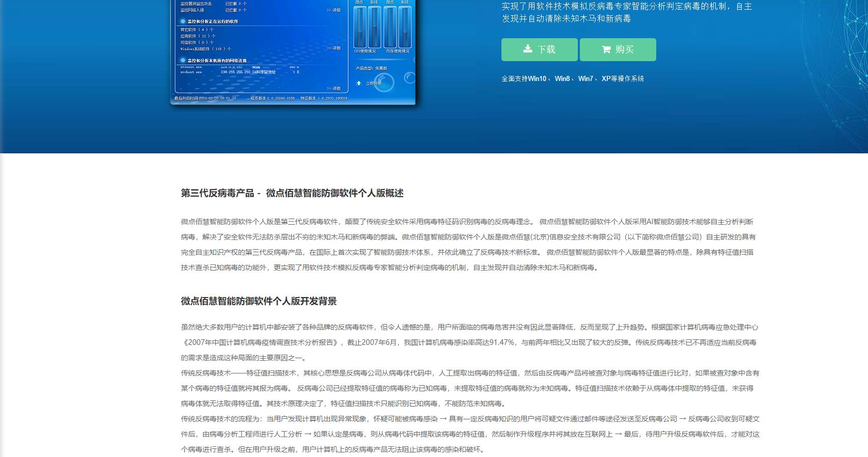Select the 其它软件 (4) 个 row

tap(197, 30)
